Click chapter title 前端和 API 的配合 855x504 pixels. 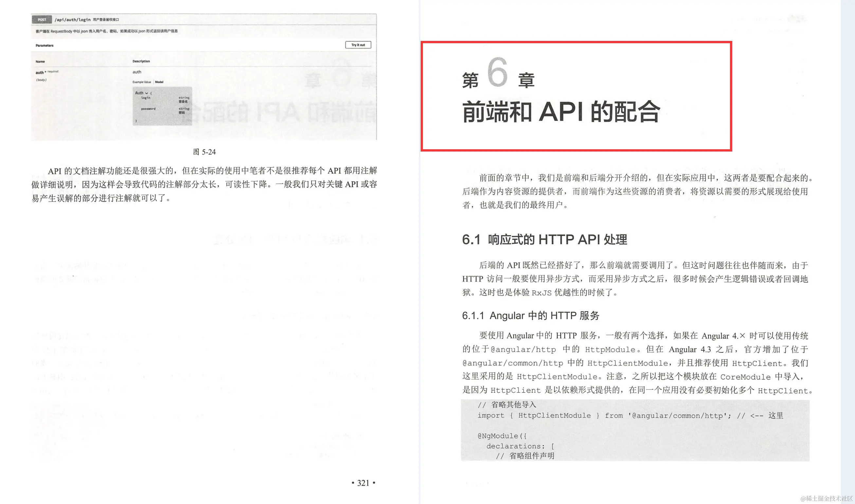click(561, 112)
